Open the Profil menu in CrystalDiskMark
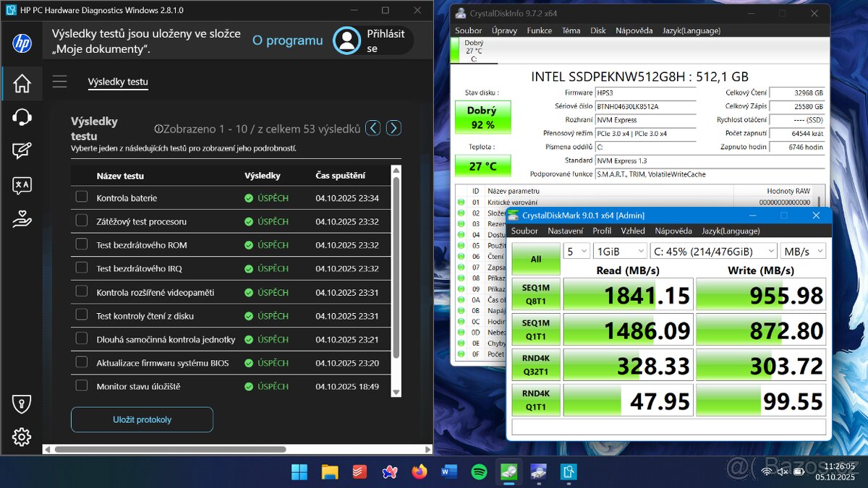Image resolution: width=868 pixels, height=488 pixels. coord(602,231)
